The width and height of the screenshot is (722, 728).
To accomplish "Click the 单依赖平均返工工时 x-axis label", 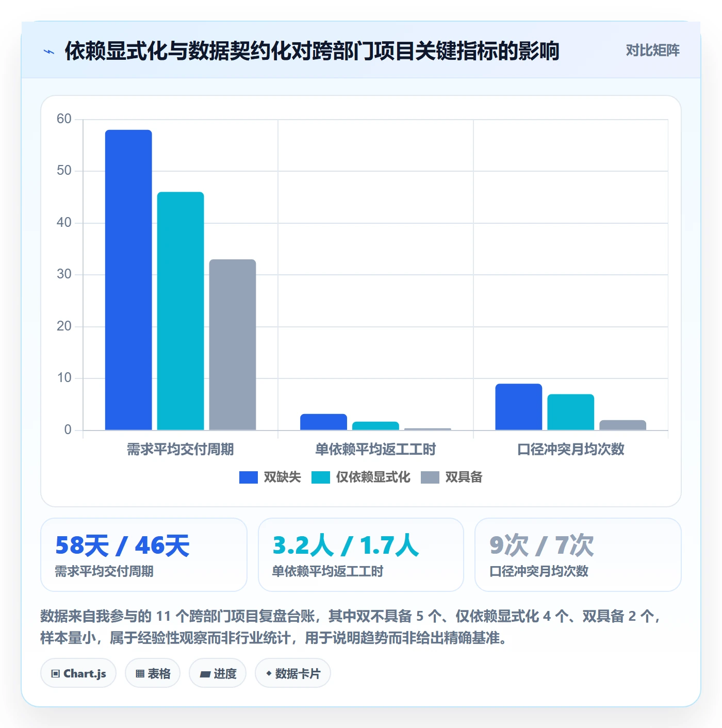I will click(375, 450).
